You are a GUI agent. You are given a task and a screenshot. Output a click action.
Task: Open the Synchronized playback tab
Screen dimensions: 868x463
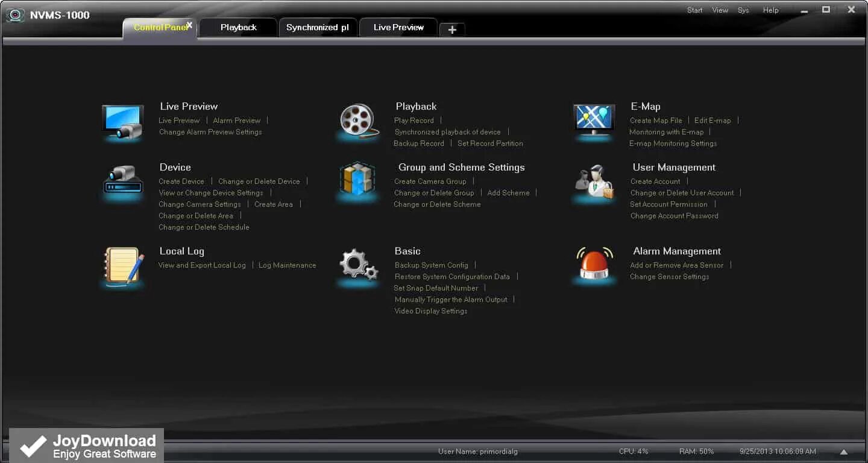[x=318, y=27]
